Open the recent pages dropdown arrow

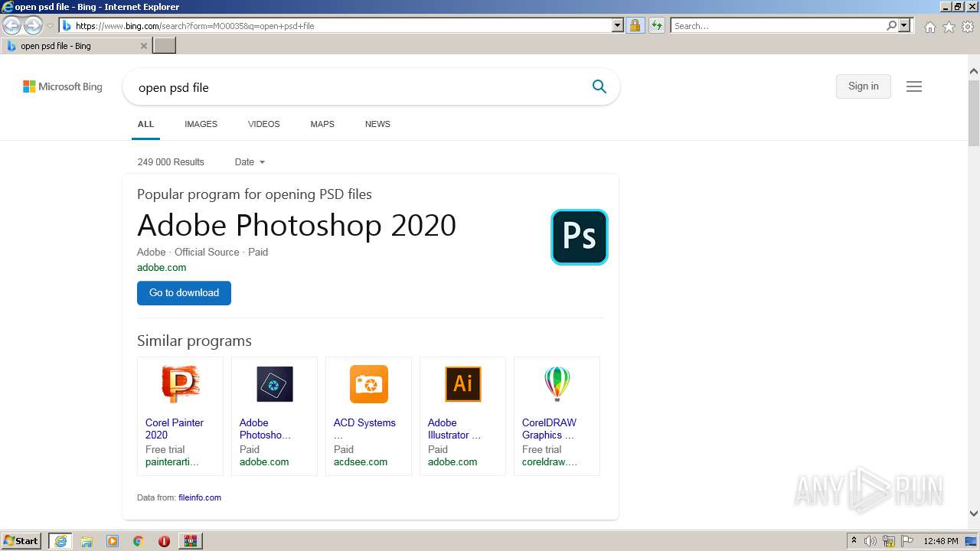(50, 25)
